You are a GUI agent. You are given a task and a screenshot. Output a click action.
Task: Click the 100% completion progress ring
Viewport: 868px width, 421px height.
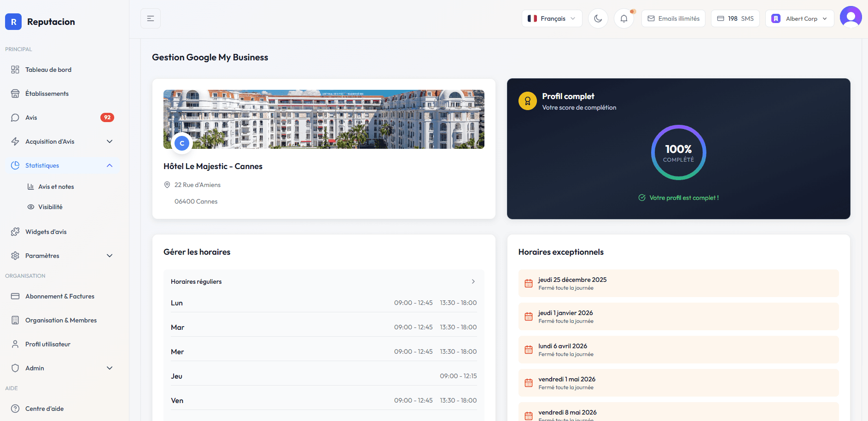(678, 152)
